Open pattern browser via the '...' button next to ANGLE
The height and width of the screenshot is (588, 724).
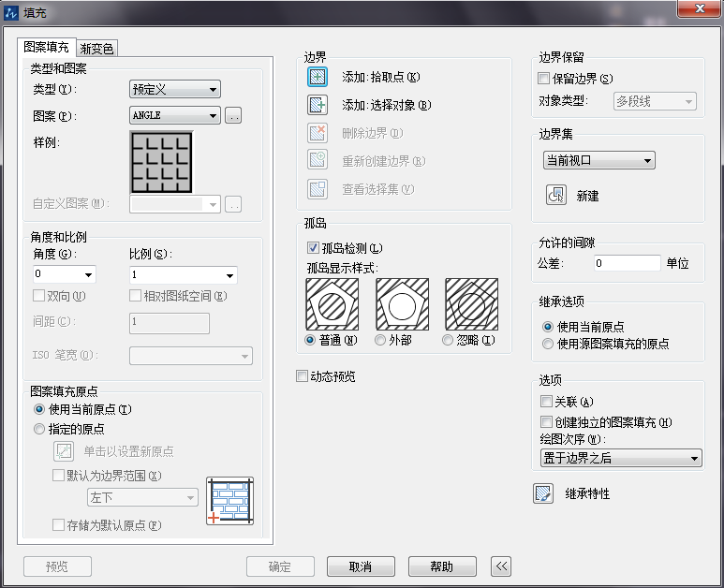(x=234, y=115)
